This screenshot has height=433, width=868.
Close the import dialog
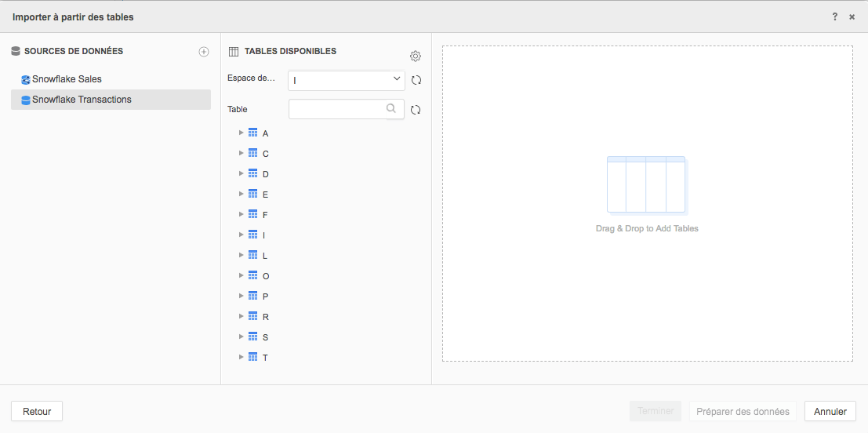pyautogui.click(x=852, y=16)
